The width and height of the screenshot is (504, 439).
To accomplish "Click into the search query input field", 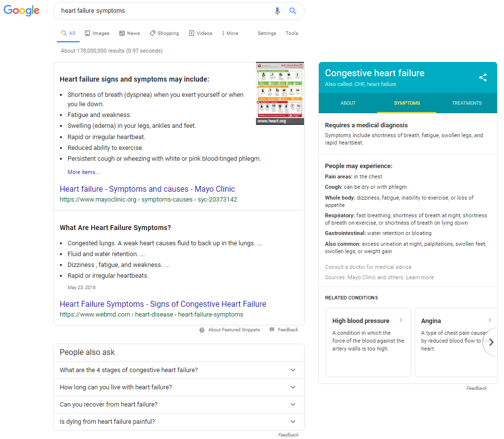I will (162, 11).
